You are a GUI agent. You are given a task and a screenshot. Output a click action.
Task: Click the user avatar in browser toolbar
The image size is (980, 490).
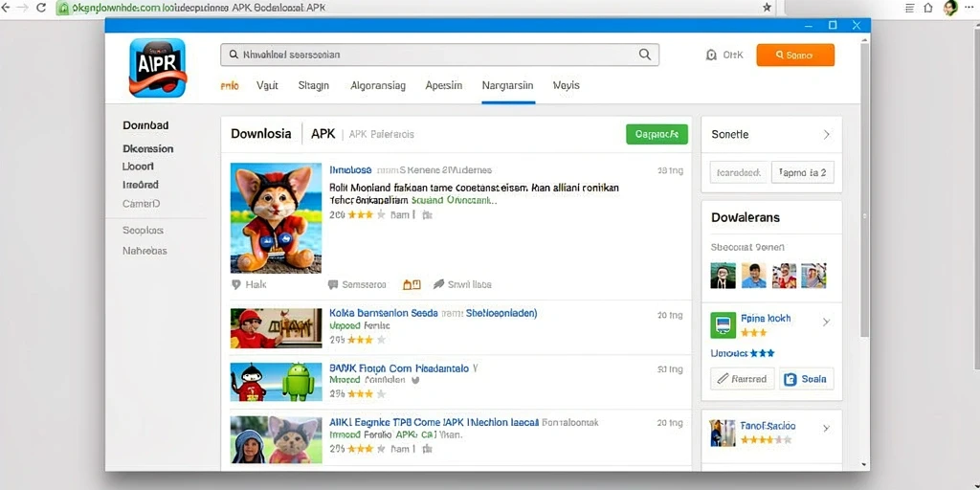950,8
